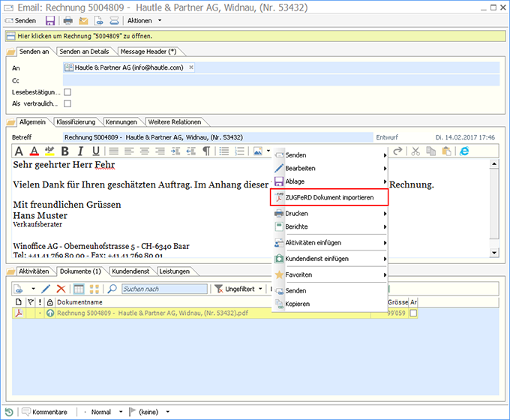
Task: Click the attach document icon in top toolbar
Action: [99, 21]
